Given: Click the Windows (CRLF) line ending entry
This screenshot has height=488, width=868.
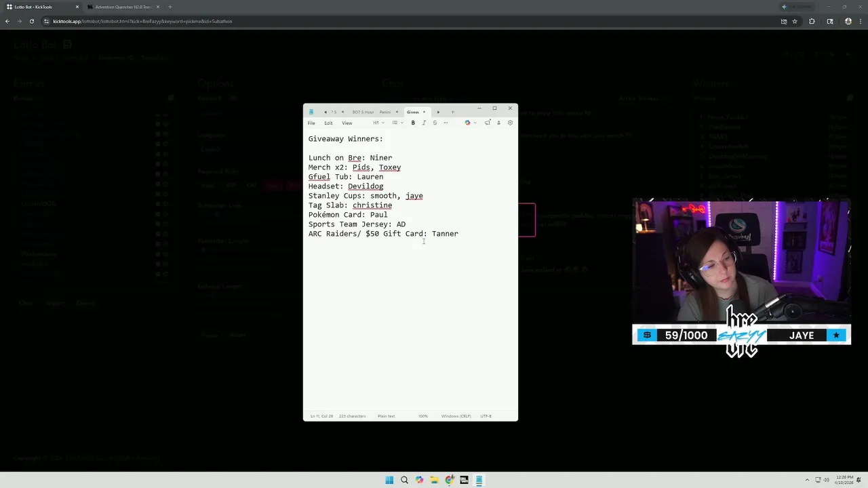Looking at the screenshot, I should (456, 415).
